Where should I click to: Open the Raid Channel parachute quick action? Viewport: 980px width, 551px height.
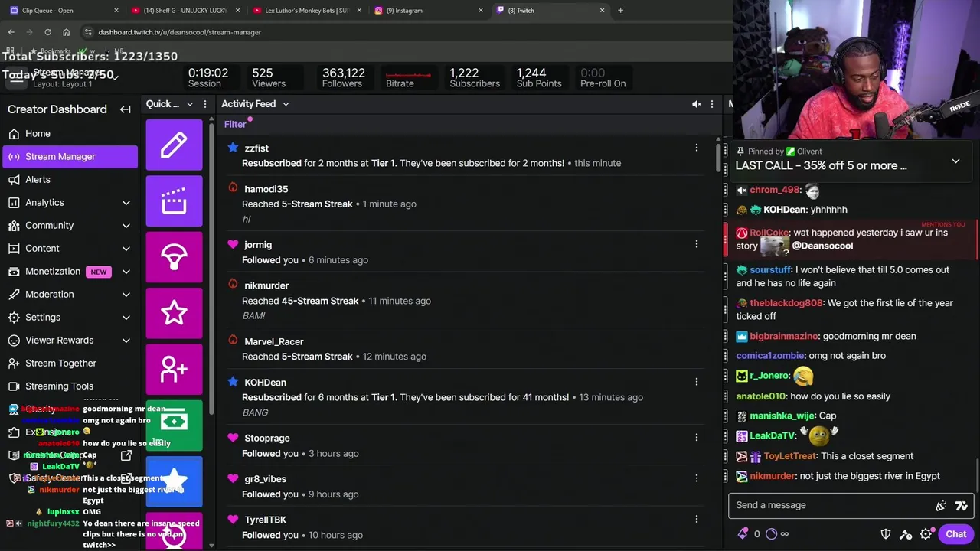pos(174,257)
